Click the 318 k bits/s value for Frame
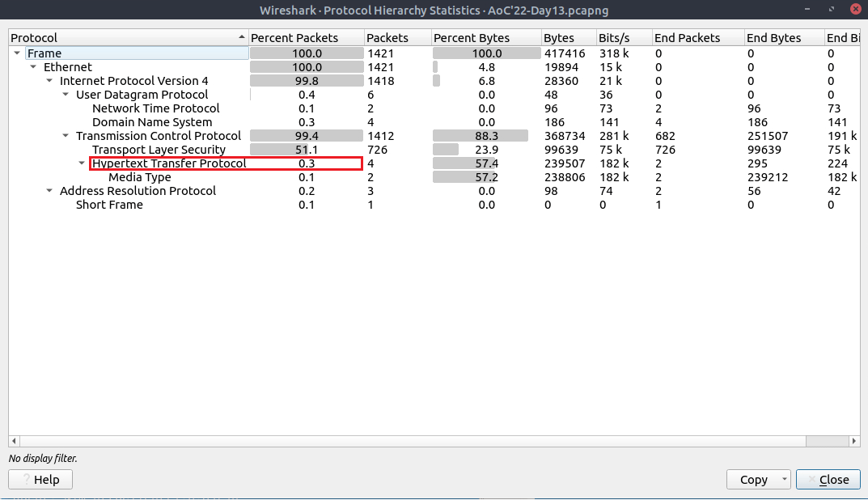This screenshot has height=500, width=868. (614, 53)
